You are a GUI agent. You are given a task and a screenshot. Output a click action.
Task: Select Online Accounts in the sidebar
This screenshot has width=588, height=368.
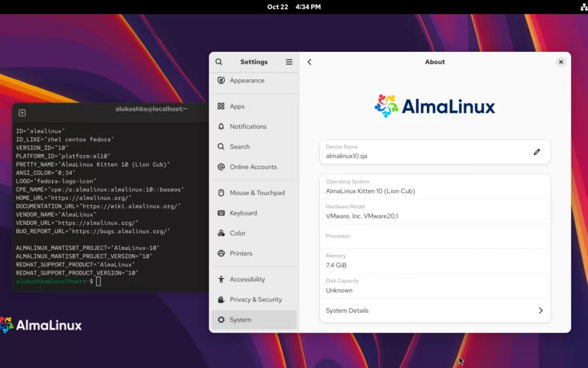[x=254, y=167]
